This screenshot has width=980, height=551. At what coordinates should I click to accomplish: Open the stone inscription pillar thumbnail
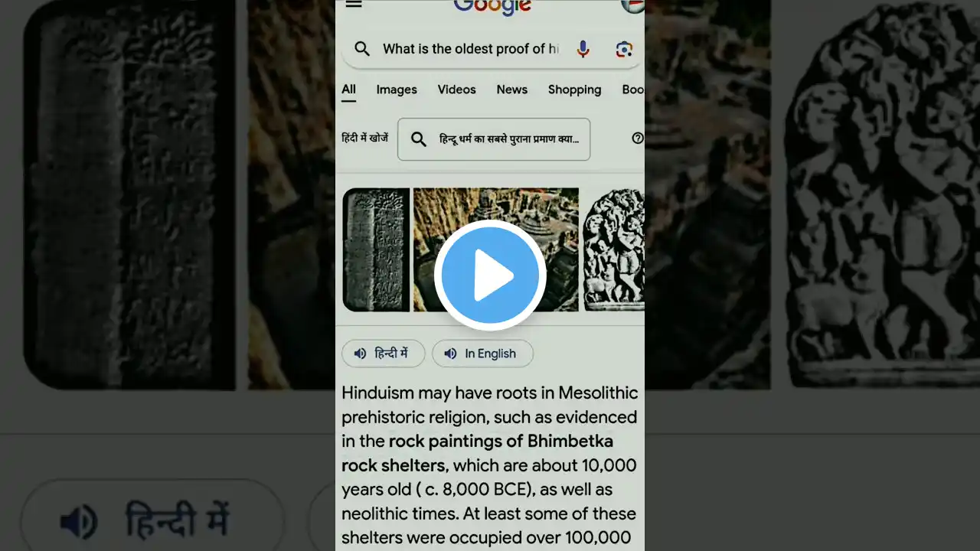376,250
